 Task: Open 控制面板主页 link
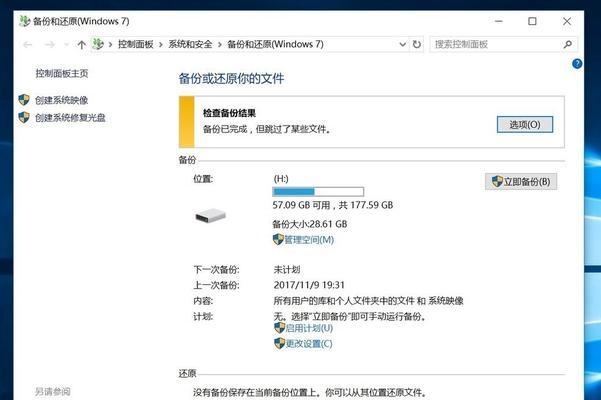62,73
